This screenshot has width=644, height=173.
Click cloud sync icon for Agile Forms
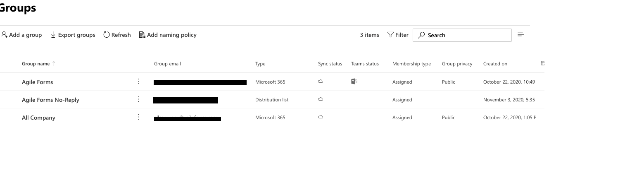[321, 82]
